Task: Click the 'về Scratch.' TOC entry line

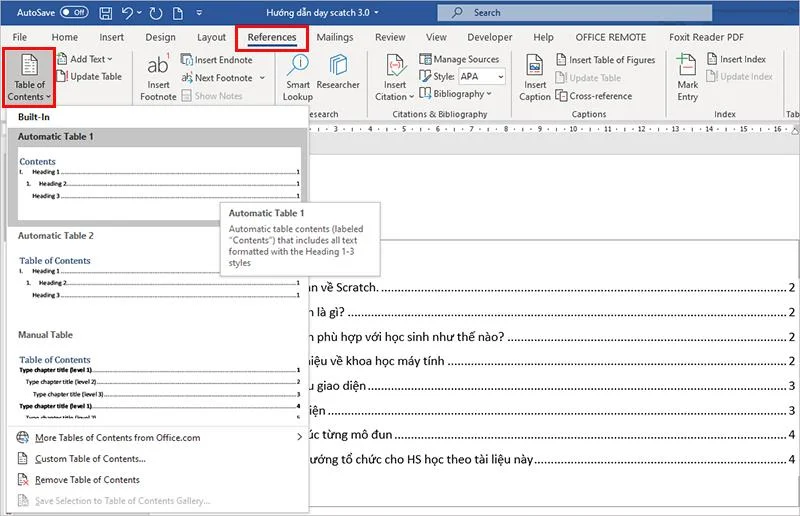Action: [552, 287]
